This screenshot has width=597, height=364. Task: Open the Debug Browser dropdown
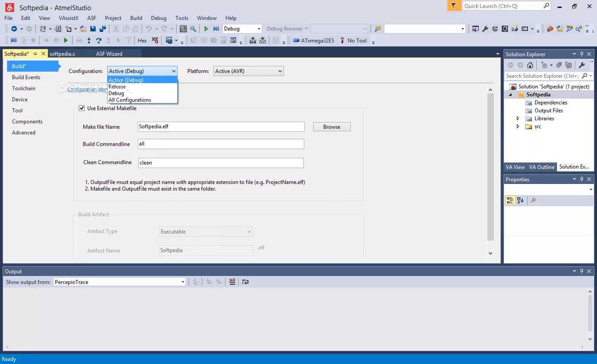pyautogui.click(x=287, y=29)
